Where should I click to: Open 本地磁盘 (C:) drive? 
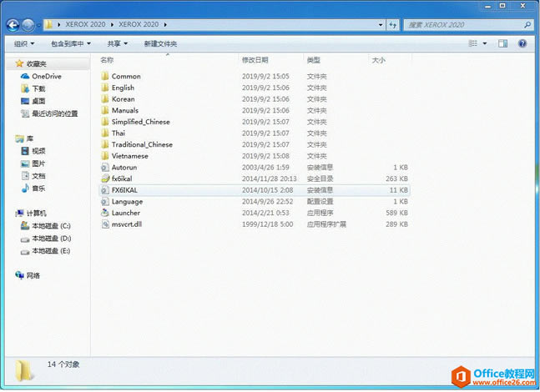[51, 226]
